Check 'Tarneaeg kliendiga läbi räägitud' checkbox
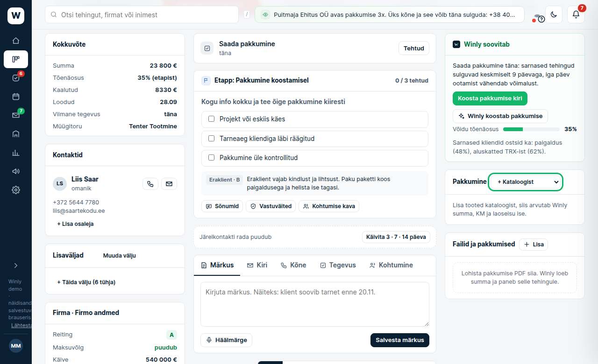 [x=211, y=139]
